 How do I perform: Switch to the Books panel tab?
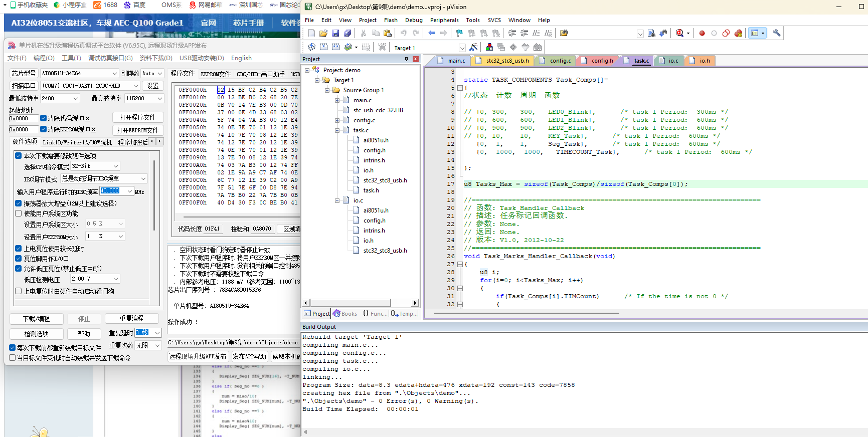point(345,314)
